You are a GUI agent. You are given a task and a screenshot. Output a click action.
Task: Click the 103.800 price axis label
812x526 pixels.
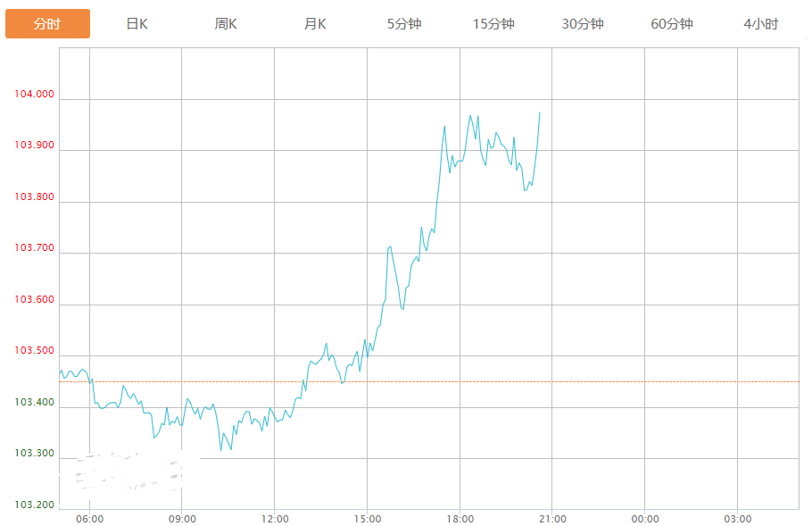tap(34, 197)
